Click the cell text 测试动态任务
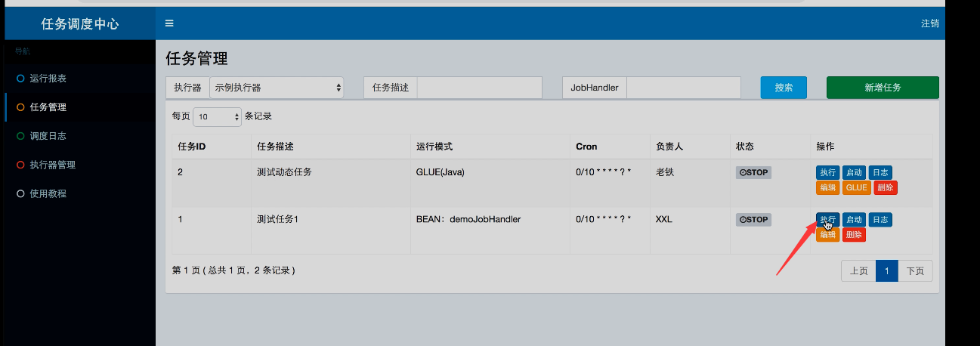Screen dimensions: 980x346 (x=284, y=172)
